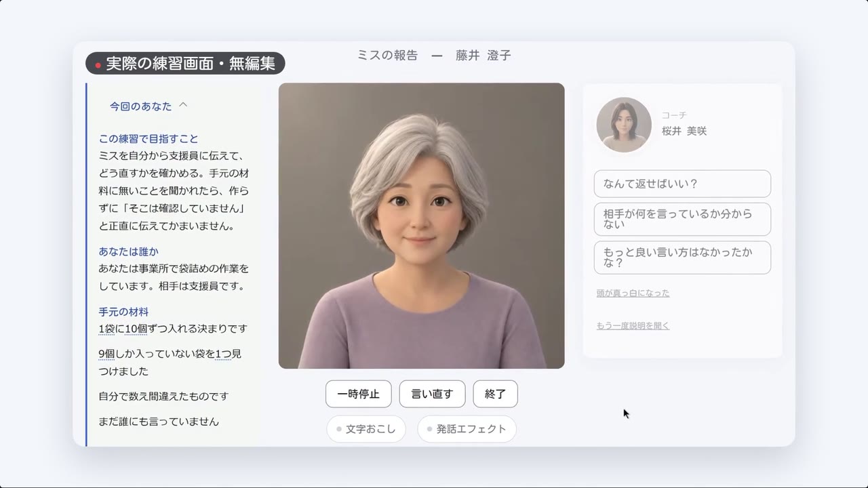868x488 pixels.
Task: Ask the coach なんて返せばいい？
Action: [x=682, y=184]
